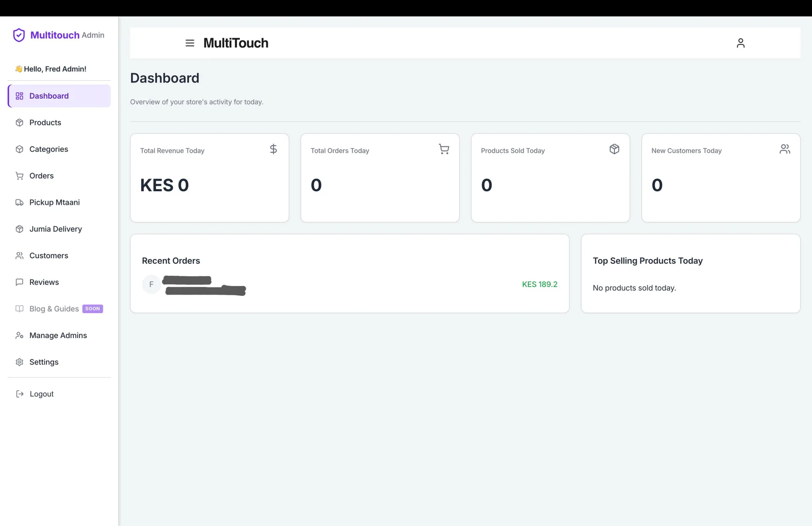Click the dollar sign icon on revenue card
This screenshot has width=812, height=526.
click(274, 149)
